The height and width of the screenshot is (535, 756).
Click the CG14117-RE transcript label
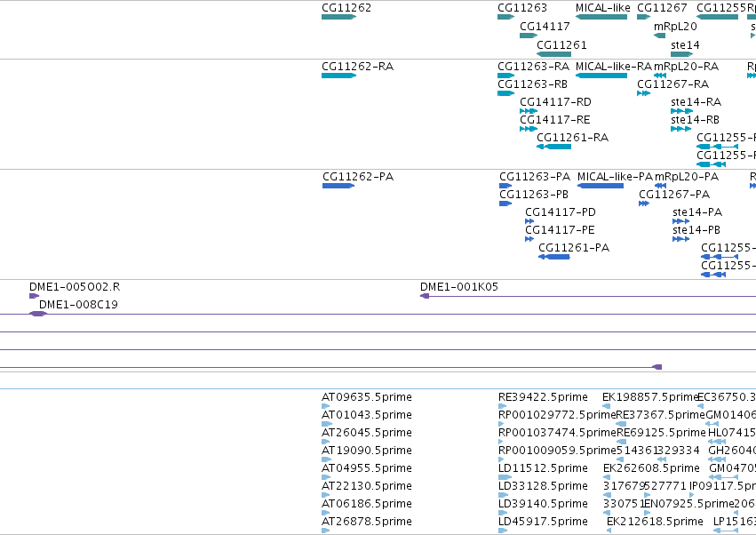(x=555, y=120)
